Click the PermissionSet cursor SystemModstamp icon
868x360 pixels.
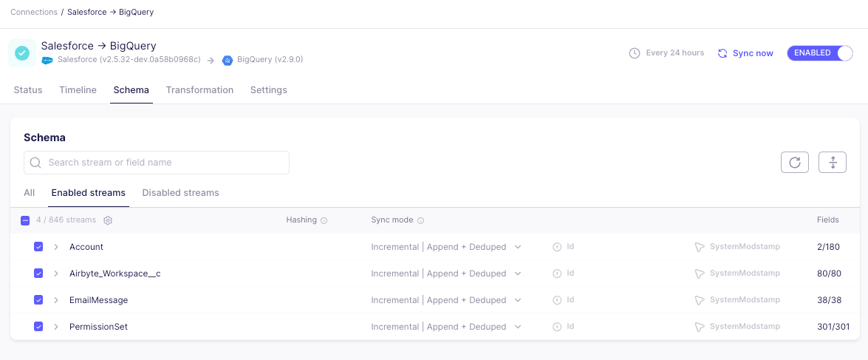[698, 327]
